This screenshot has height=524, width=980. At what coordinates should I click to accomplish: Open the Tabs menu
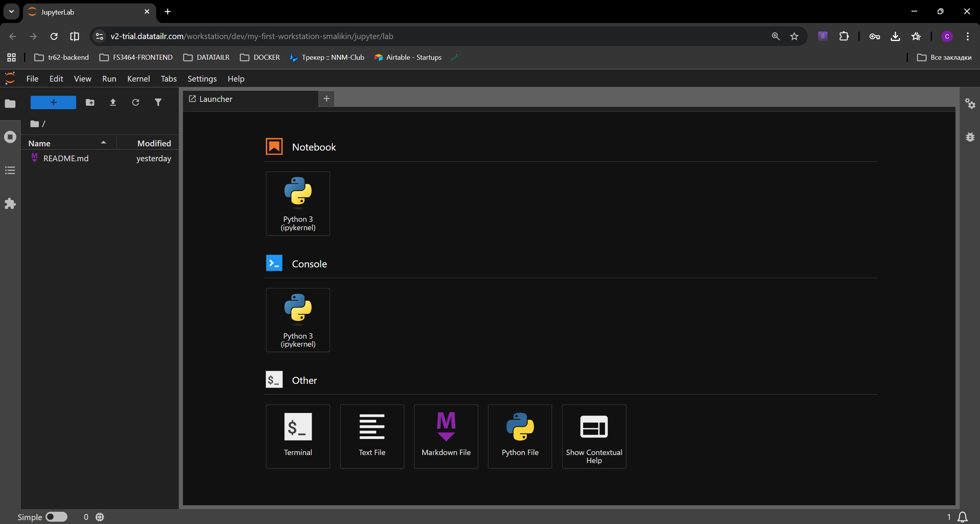click(x=168, y=79)
